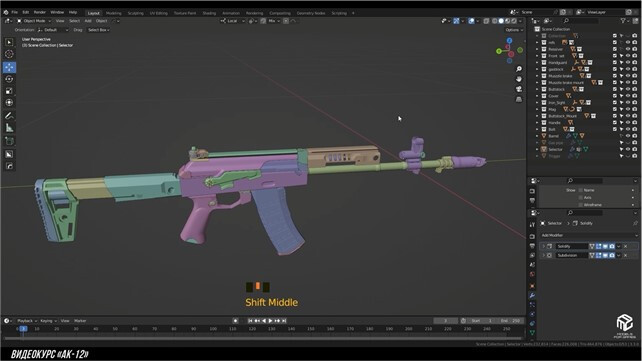The width and height of the screenshot is (642, 361).
Task: Expand the Solidify modifier panel
Action: pyautogui.click(x=543, y=246)
